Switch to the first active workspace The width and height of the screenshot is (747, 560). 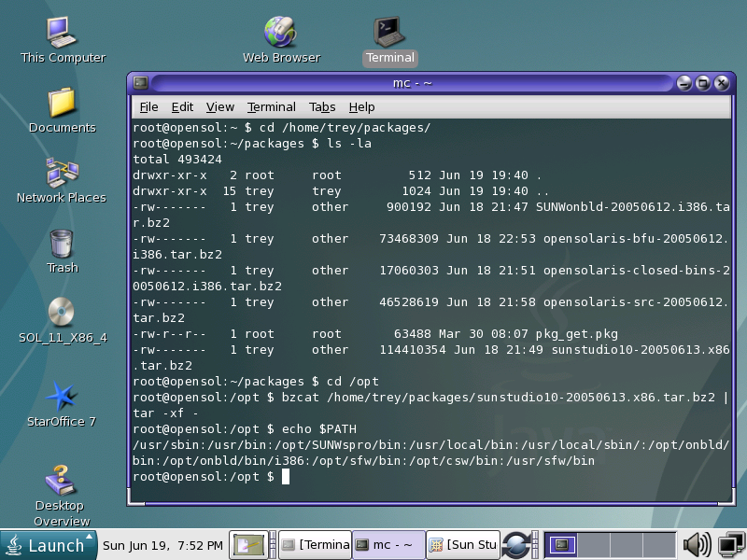561,544
